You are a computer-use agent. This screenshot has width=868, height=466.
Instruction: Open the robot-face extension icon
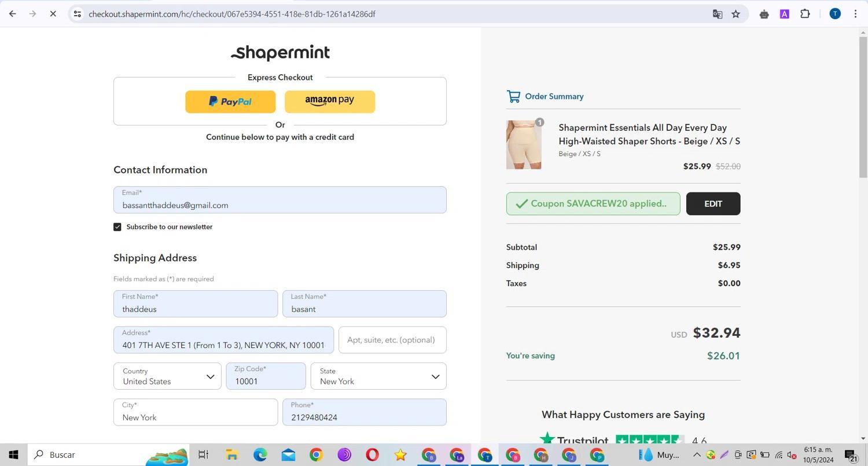tap(764, 14)
